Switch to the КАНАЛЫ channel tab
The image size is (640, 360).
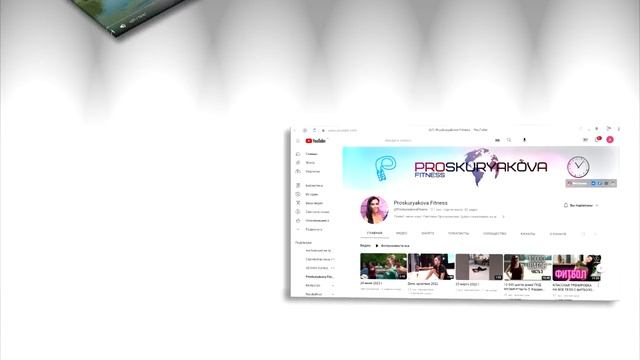(527, 234)
